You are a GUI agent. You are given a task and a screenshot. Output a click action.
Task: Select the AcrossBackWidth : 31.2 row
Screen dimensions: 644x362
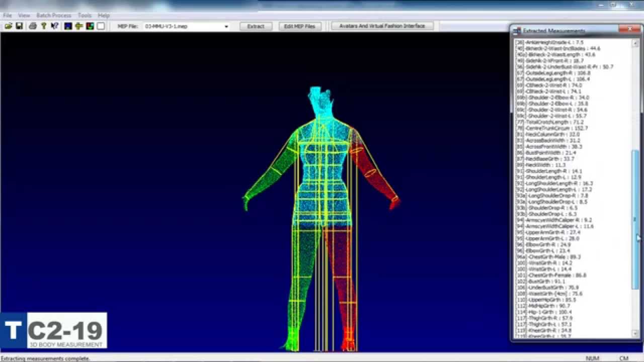(x=548, y=140)
